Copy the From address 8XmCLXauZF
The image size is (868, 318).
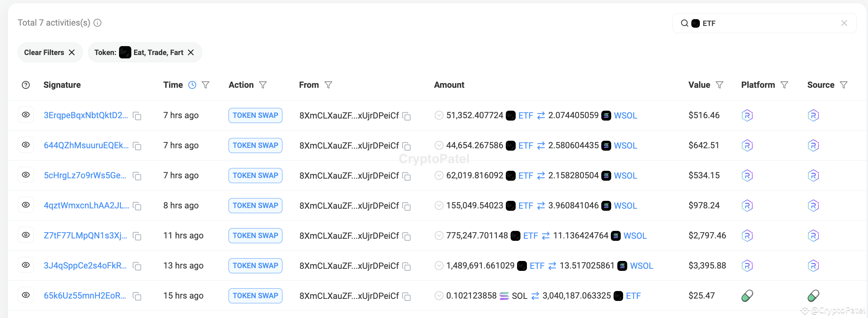(x=407, y=116)
